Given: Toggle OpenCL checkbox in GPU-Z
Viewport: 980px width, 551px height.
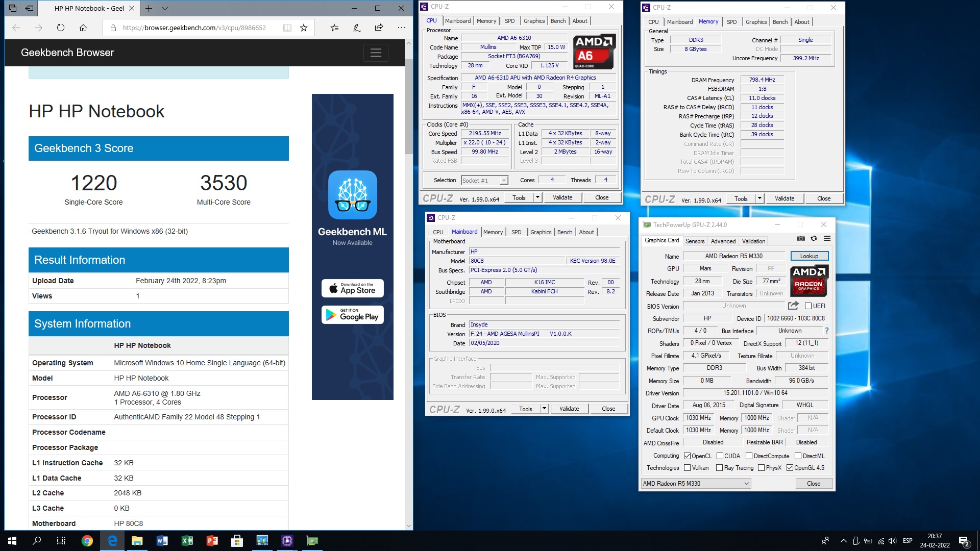Looking at the screenshot, I should coord(687,456).
